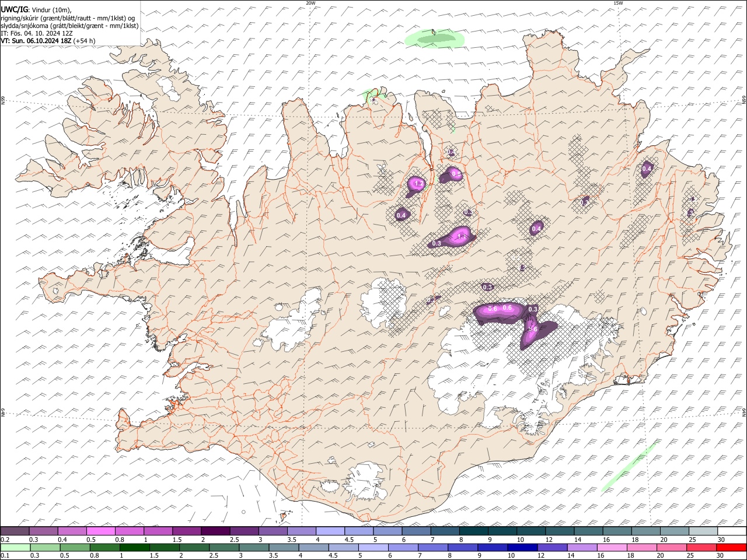
Task: Click the '0.3' label right of the '0.6' label
Action: (x=533, y=309)
